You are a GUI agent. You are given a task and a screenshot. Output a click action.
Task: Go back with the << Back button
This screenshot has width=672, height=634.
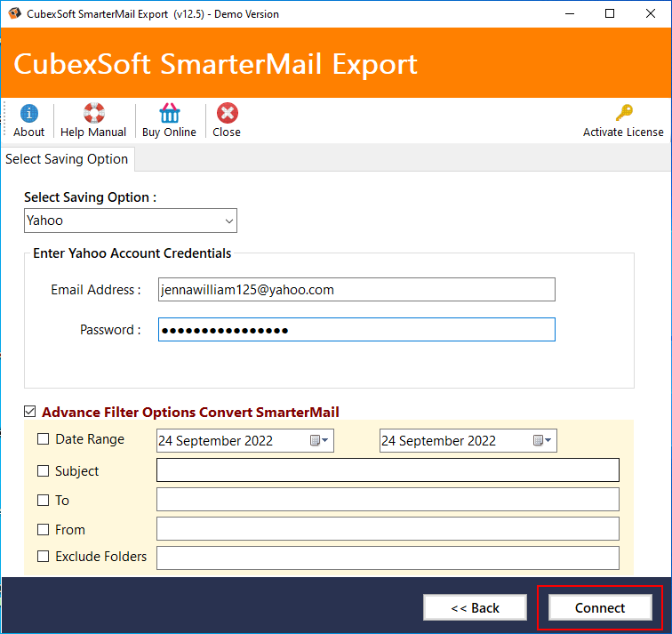[x=475, y=607]
